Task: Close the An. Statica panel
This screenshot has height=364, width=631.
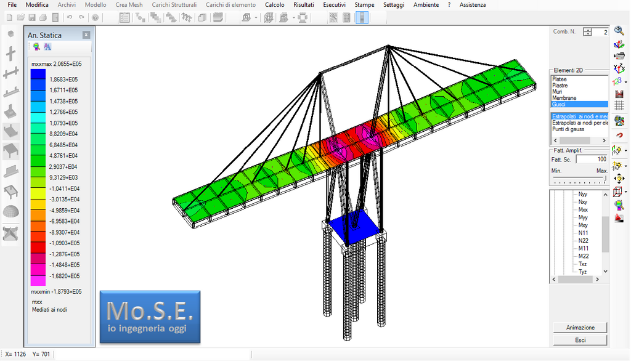Action: [86, 35]
